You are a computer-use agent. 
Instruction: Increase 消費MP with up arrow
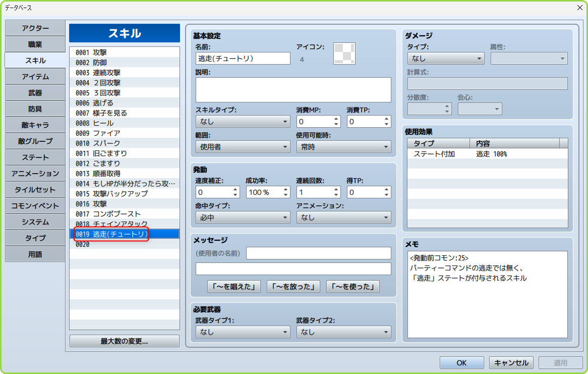point(336,119)
